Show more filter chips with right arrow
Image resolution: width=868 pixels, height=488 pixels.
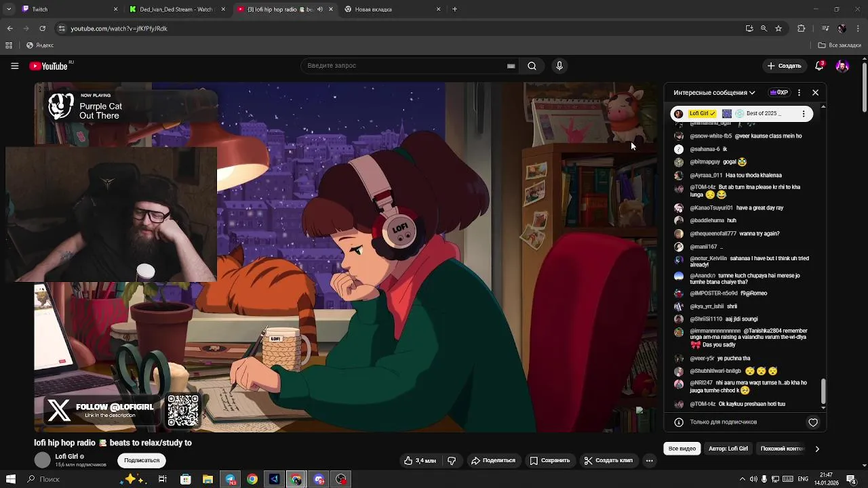(816, 449)
